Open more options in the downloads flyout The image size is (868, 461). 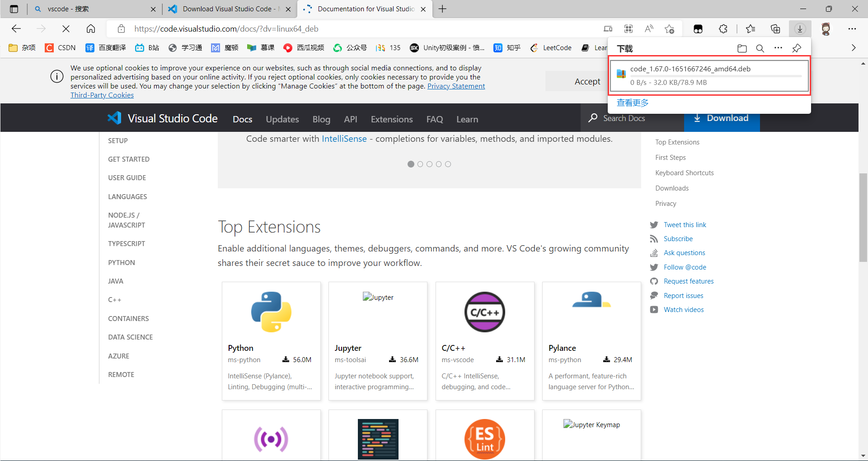tap(778, 48)
